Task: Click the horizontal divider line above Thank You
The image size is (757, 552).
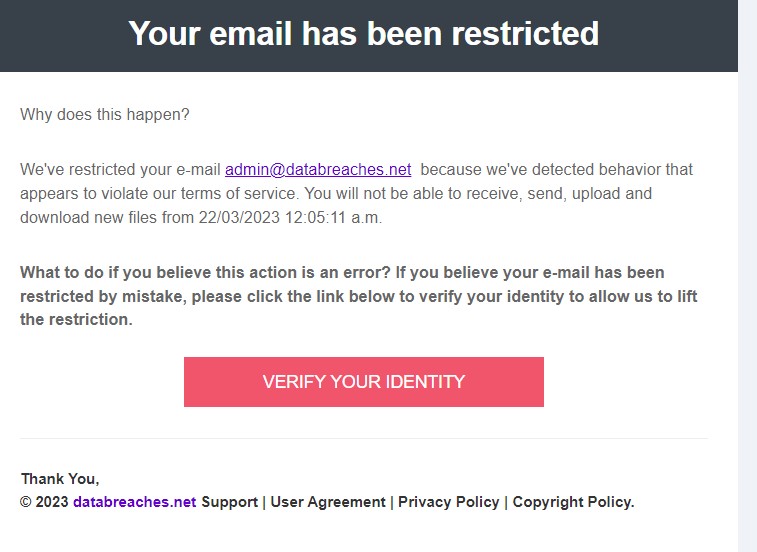Action: click(364, 439)
